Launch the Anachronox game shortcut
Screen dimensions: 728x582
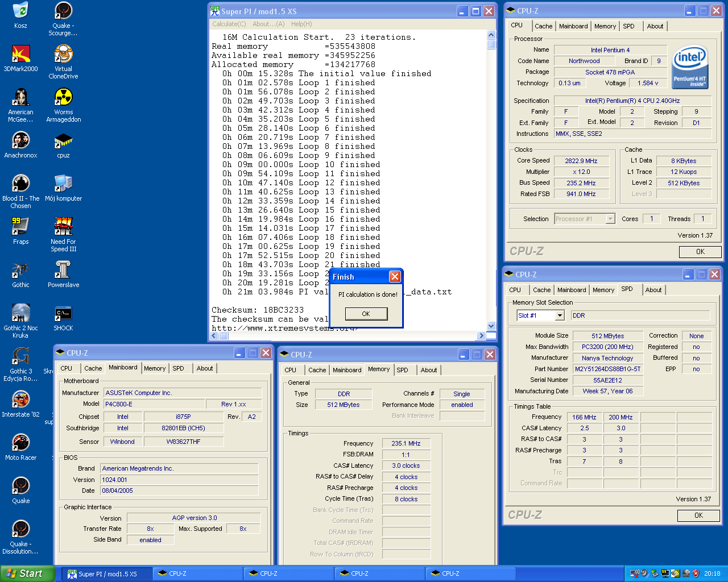click(x=20, y=145)
